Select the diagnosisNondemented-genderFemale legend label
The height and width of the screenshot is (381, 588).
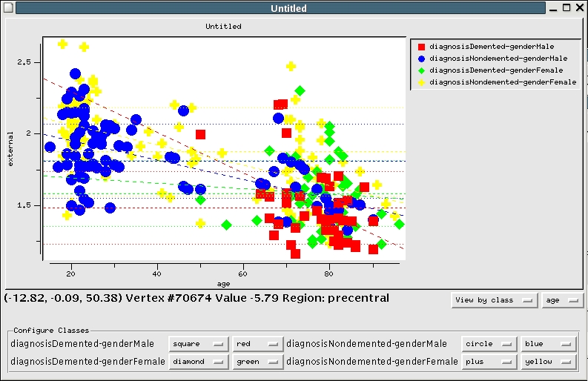click(502, 82)
